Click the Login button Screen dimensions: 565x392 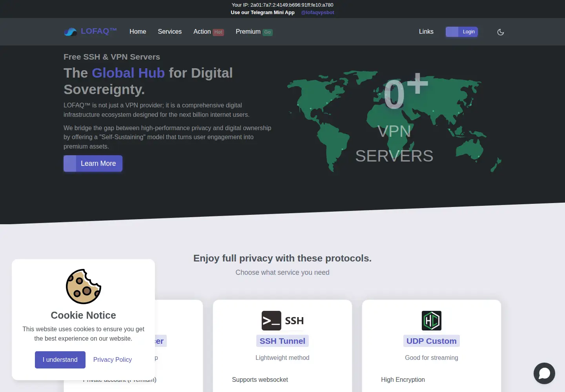click(x=462, y=32)
